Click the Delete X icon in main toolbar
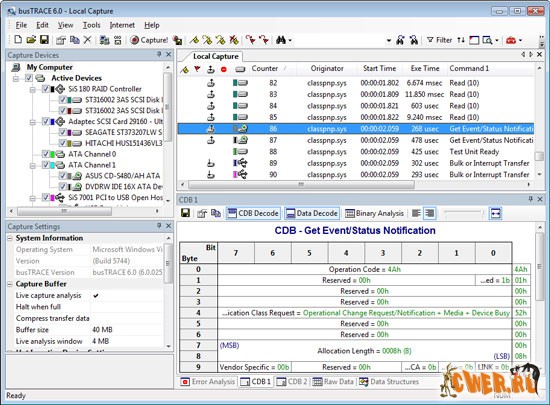The width and height of the screenshot is (550, 405). tap(87, 40)
